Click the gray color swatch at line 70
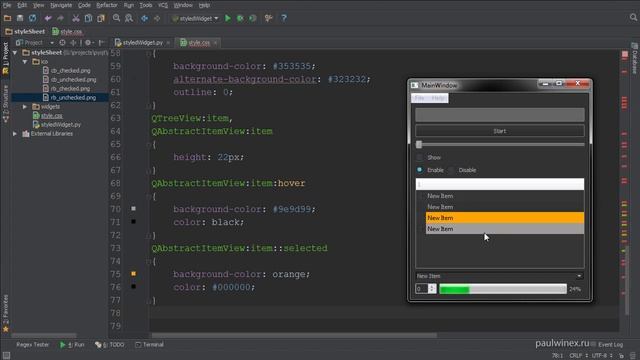640x360 pixels. [x=133, y=209]
